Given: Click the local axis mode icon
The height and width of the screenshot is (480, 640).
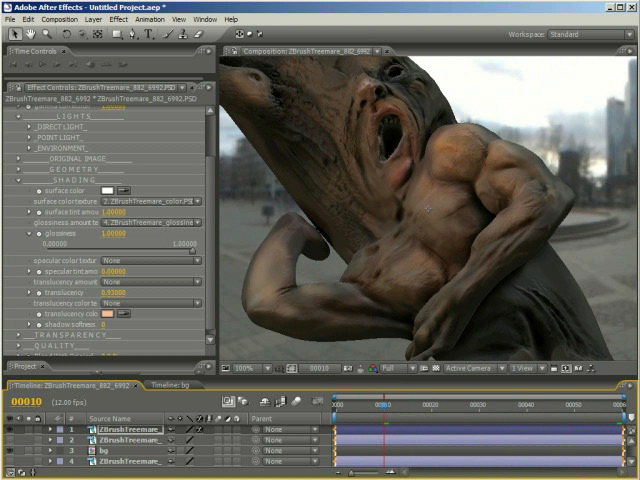Looking at the screenshot, I should tap(240, 34).
